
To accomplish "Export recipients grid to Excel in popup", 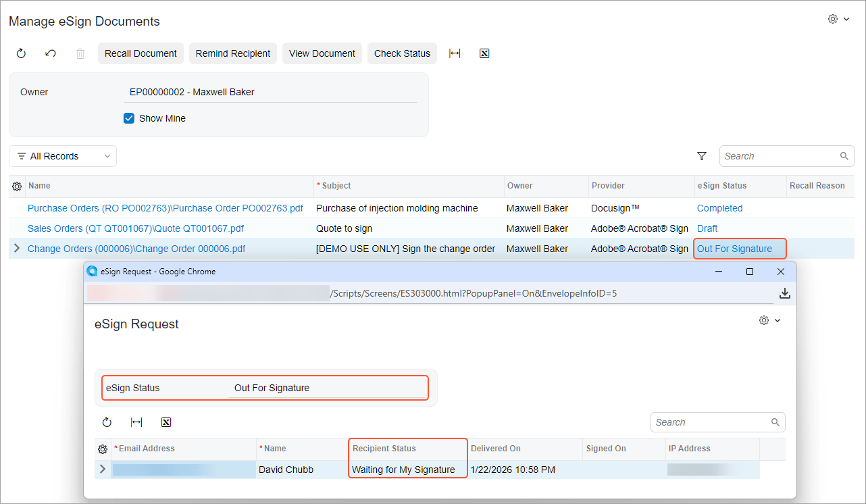I will click(166, 422).
